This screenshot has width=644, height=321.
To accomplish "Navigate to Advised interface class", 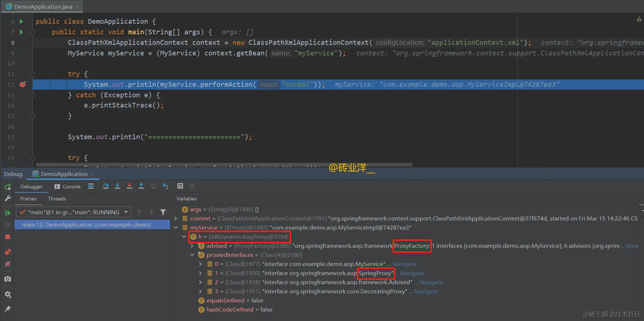I will click(431, 282).
